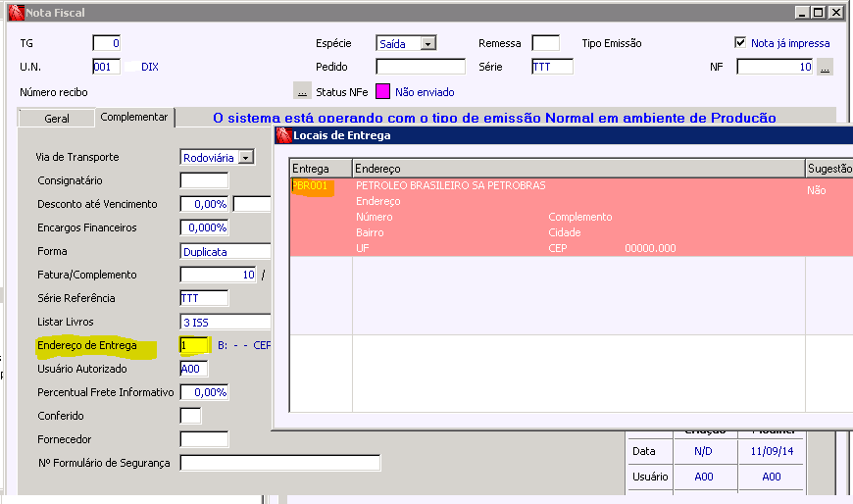
Task: Click the Entrega column header
Action: [x=321, y=169]
